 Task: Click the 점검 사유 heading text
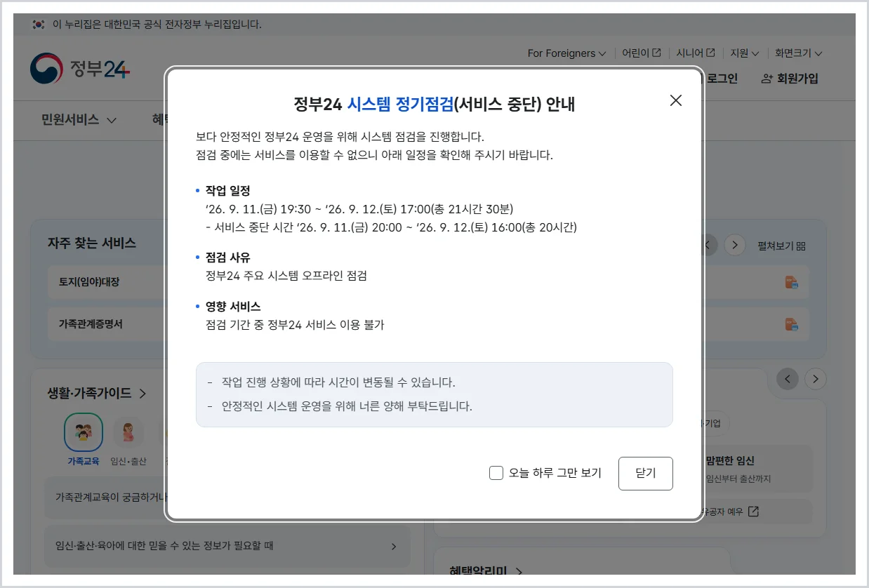point(227,258)
